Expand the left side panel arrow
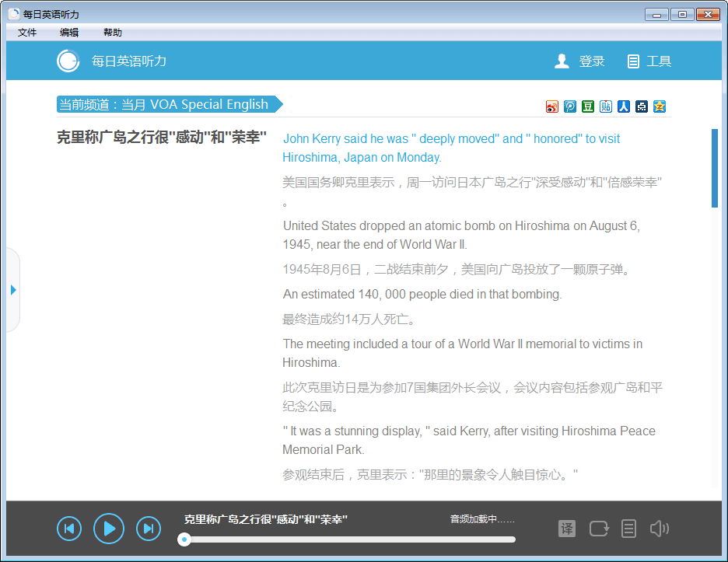Screen dimensions: 728x562 tap(13, 290)
